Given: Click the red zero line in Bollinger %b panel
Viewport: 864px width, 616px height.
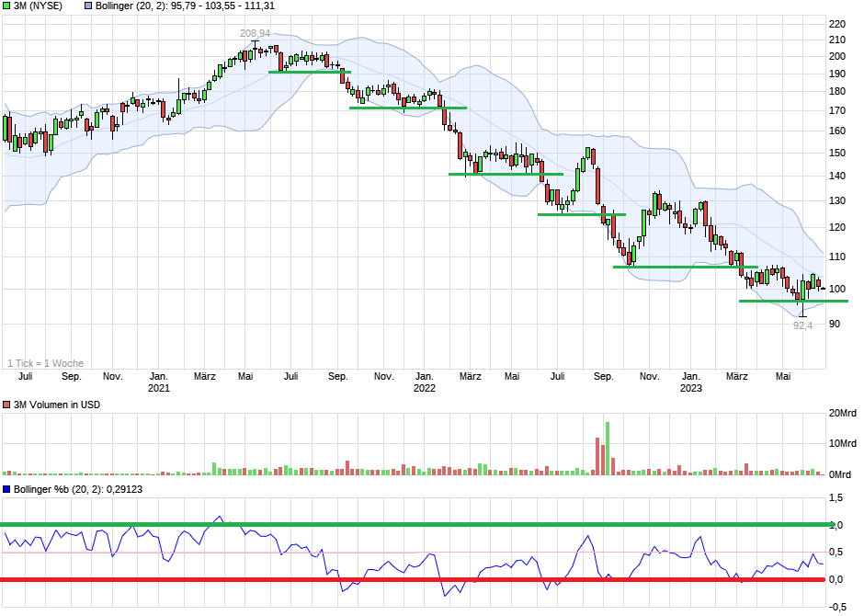Looking at the screenshot, I should click(414, 579).
